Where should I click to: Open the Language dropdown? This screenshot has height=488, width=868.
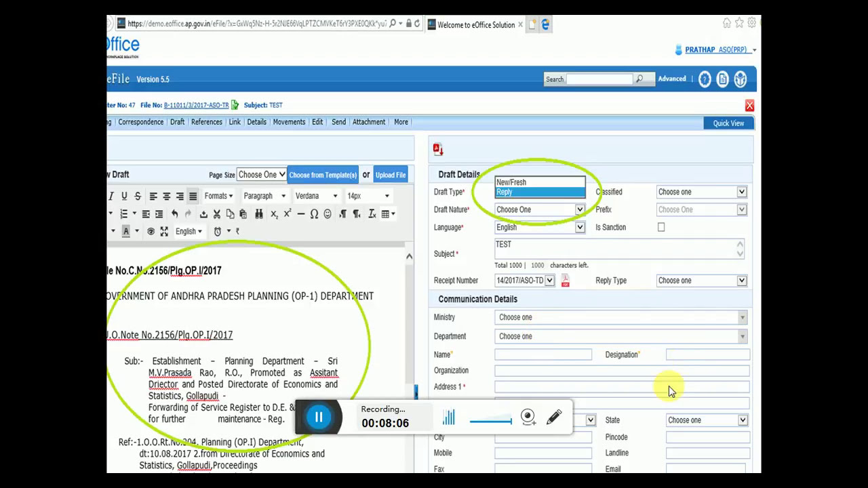tap(540, 227)
